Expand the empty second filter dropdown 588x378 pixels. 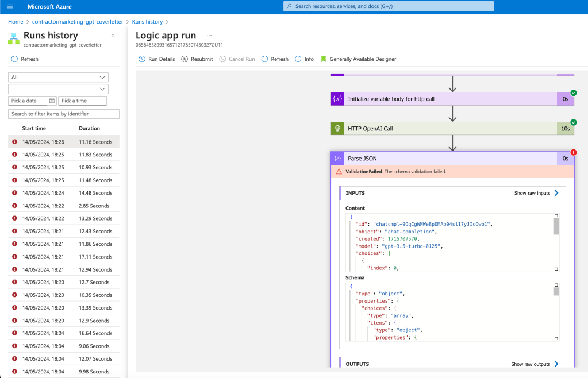58,89
